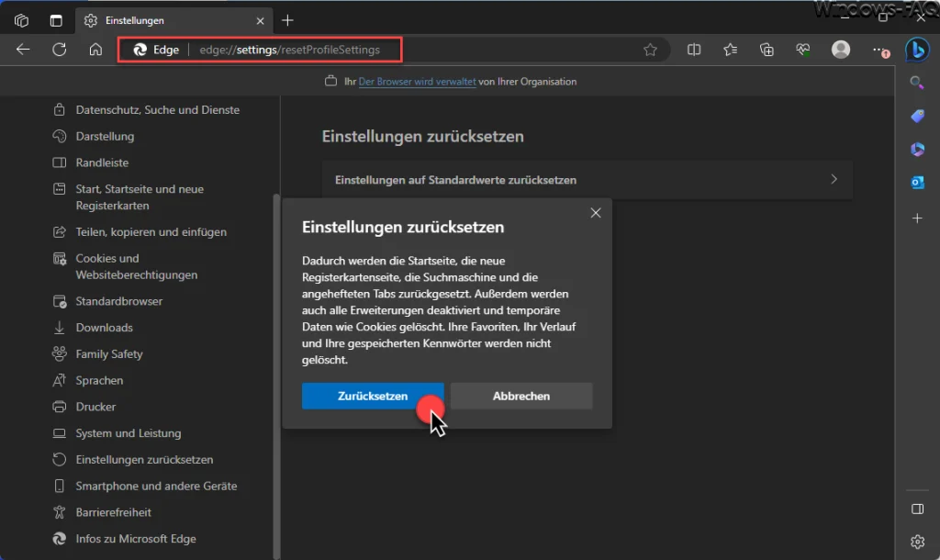Screen dimensions: 940x560
Task: Select the Einstellungen browser tab
Action: 173,21
